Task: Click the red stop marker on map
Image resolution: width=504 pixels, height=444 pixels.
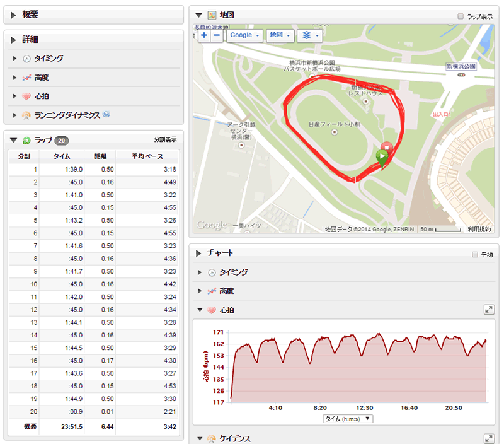Action: (386, 148)
